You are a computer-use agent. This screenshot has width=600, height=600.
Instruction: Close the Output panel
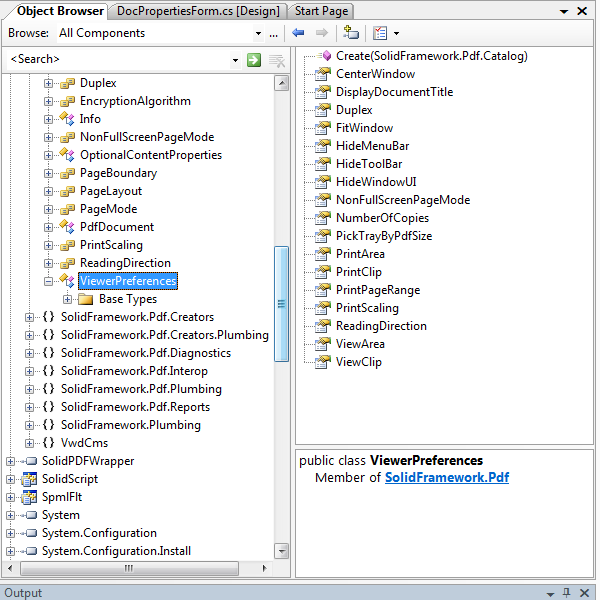click(x=584, y=593)
